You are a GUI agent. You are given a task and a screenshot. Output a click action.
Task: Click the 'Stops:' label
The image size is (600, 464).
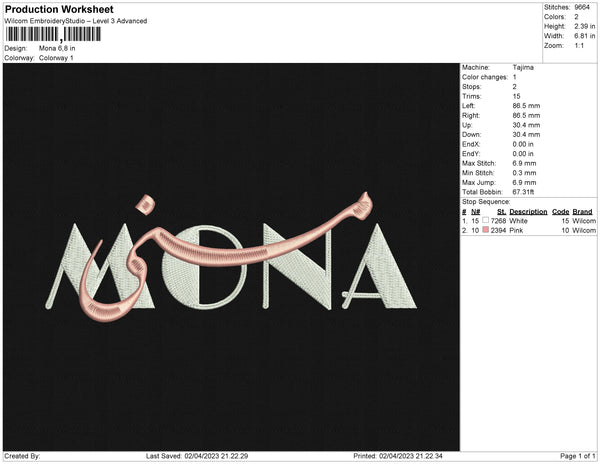click(x=471, y=86)
